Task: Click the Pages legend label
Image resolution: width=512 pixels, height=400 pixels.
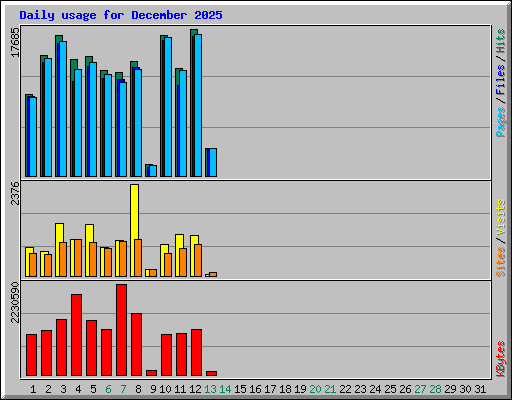Action: pos(501,122)
